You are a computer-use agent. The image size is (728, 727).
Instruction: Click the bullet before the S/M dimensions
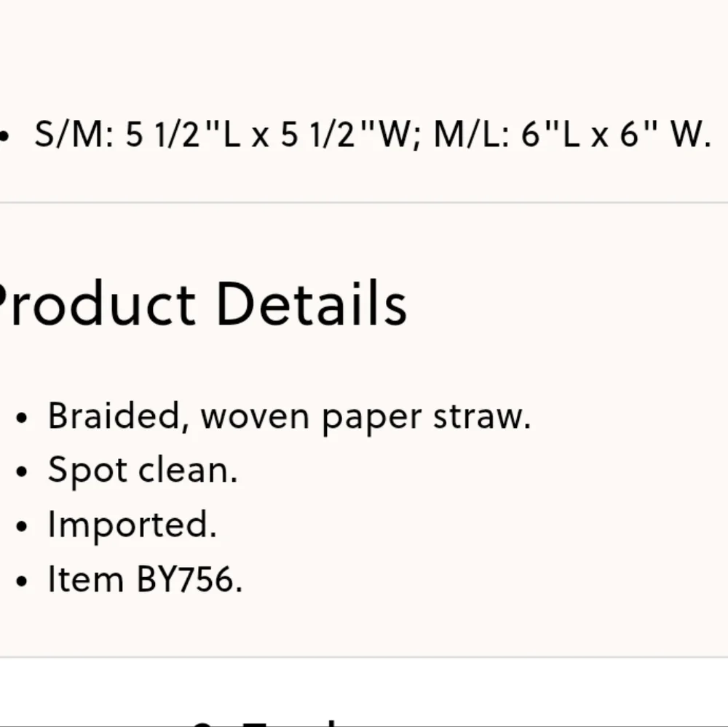click(4, 136)
